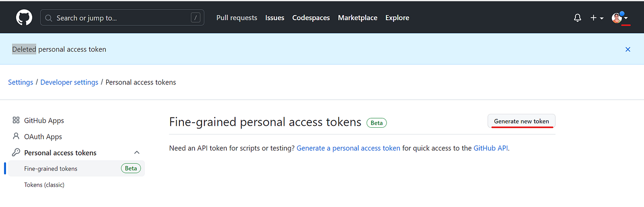Viewport: 644px width, 207px height.
Task: Open the user avatar menu
Action: [x=616, y=18]
